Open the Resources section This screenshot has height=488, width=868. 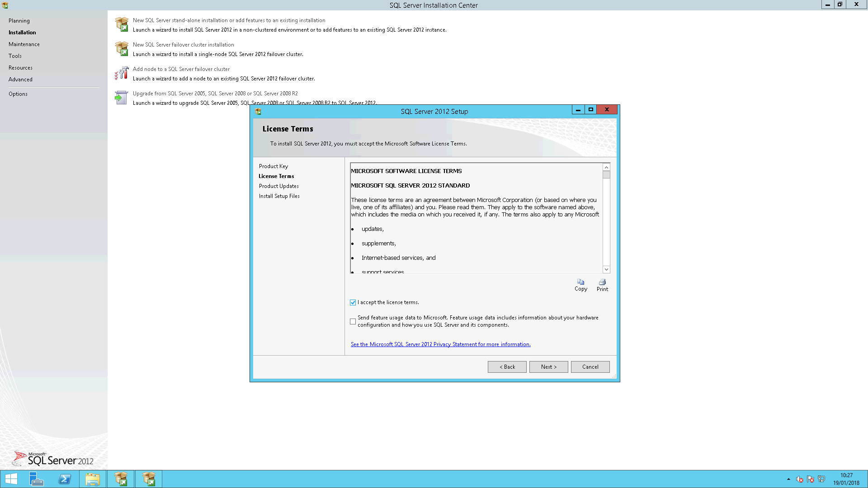point(20,68)
